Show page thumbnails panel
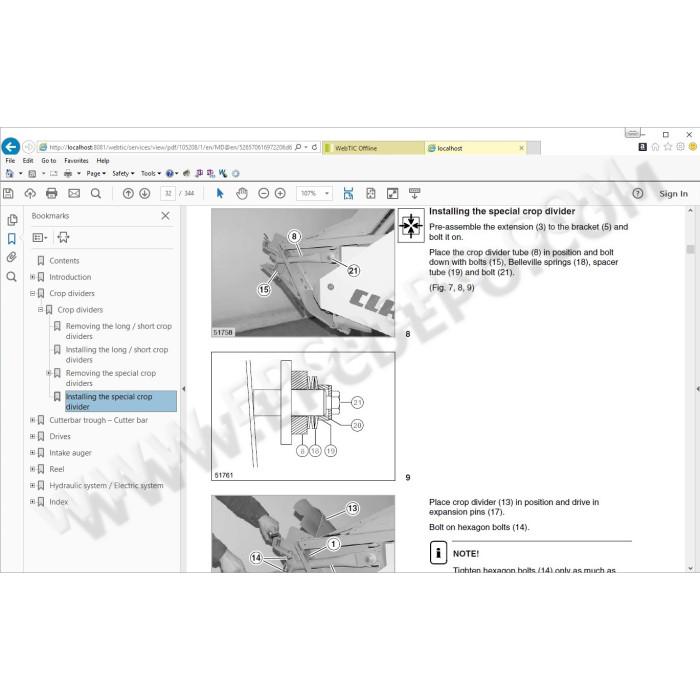Viewport: 700px width, 700px height. (12, 220)
